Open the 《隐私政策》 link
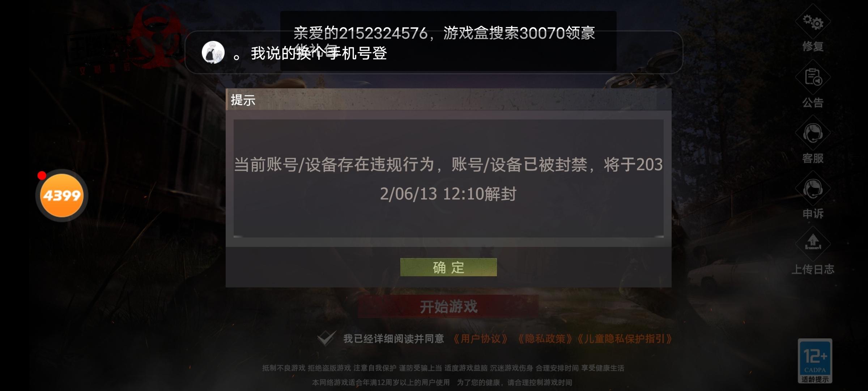The width and height of the screenshot is (868, 391). pos(545,339)
